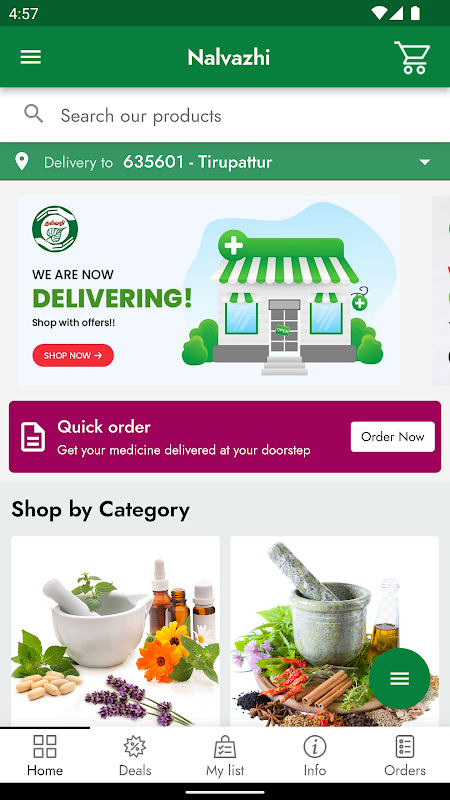Image resolution: width=450 pixels, height=800 pixels.
Task: Click the red SHOP NOW button
Action: pos(73,355)
